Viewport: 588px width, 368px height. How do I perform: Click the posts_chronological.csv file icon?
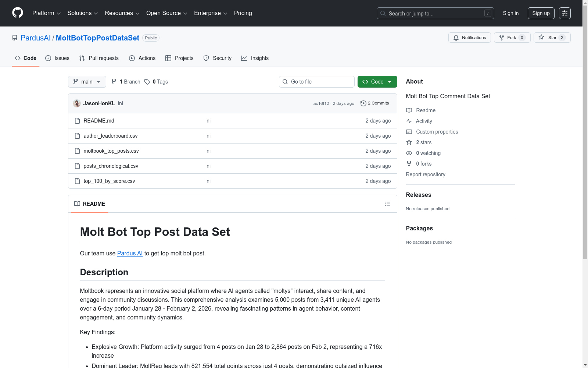tap(77, 166)
